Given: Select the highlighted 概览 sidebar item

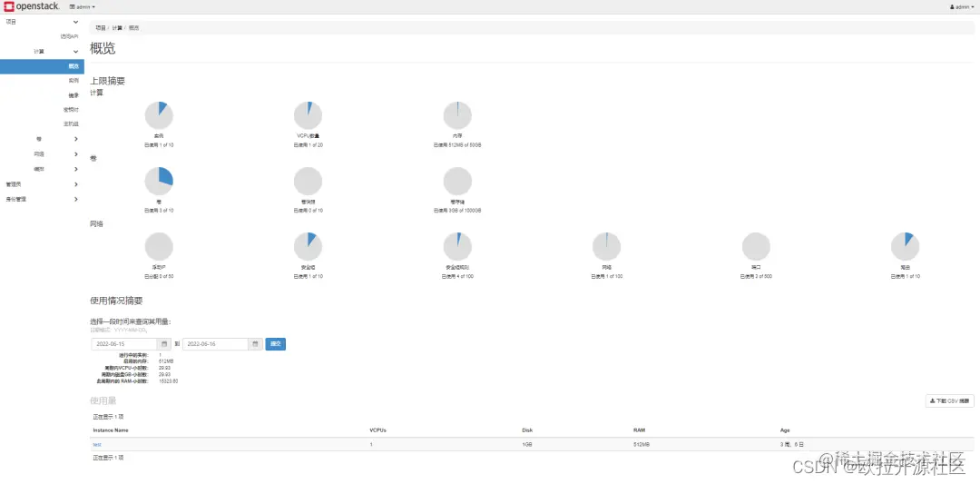Looking at the screenshot, I should (x=42, y=66).
